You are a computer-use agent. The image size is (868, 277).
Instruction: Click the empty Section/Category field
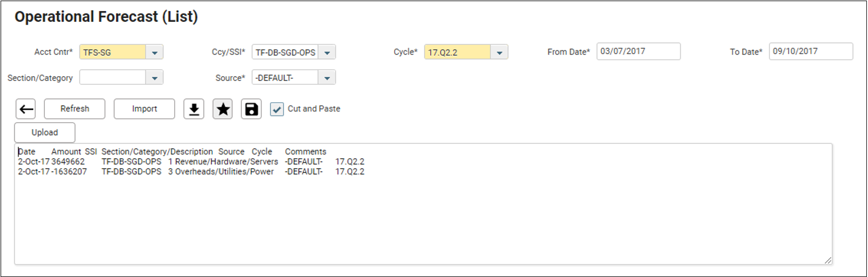pyautogui.click(x=113, y=77)
